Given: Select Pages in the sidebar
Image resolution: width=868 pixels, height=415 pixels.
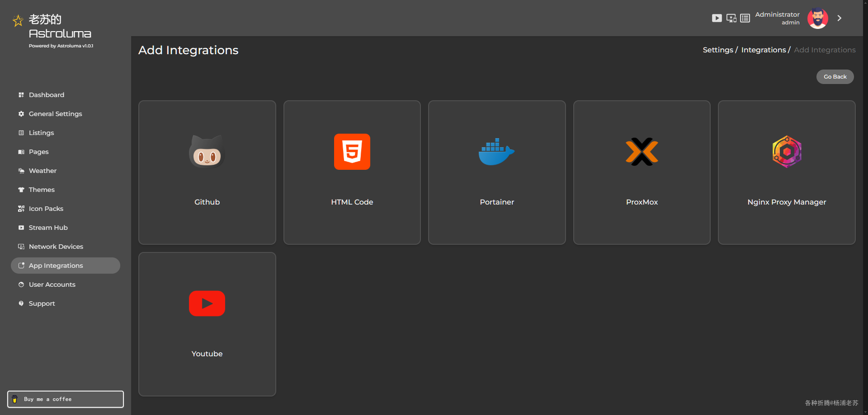Looking at the screenshot, I should pyautogui.click(x=66, y=152).
